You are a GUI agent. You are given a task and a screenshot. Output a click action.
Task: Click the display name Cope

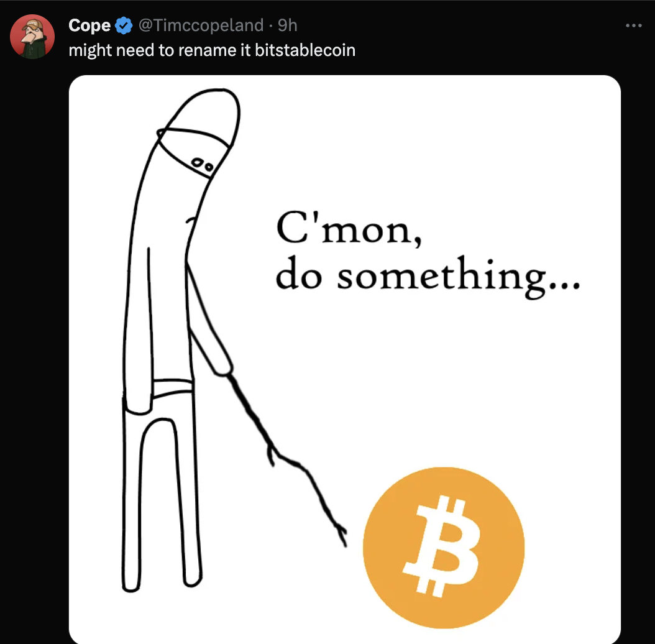pyautogui.click(x=89, y=25)
